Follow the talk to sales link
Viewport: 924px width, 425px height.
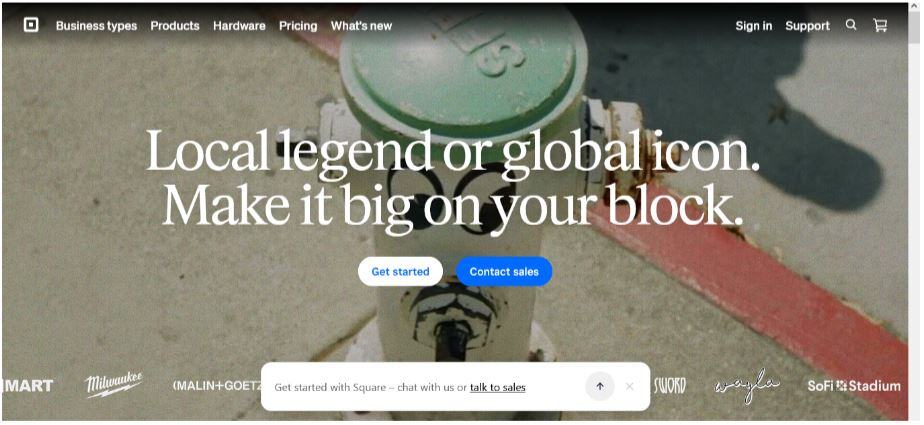497,387
